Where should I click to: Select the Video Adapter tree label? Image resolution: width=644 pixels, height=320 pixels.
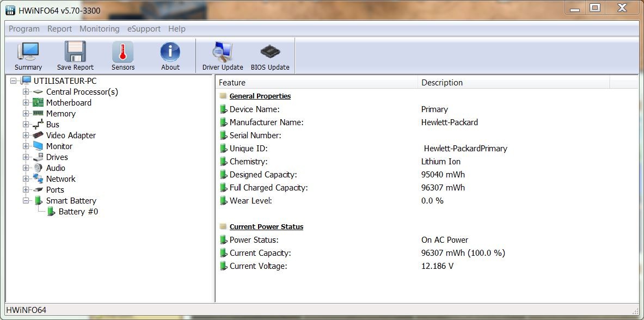click(71, 135)
